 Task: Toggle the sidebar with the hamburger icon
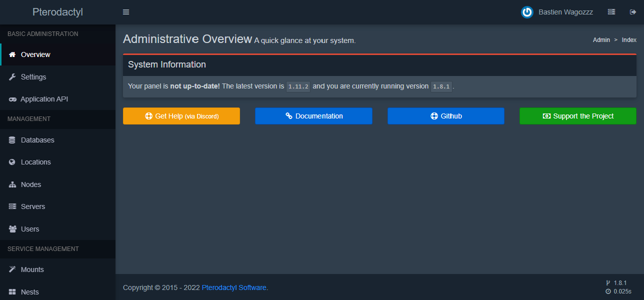coord(126,12)
